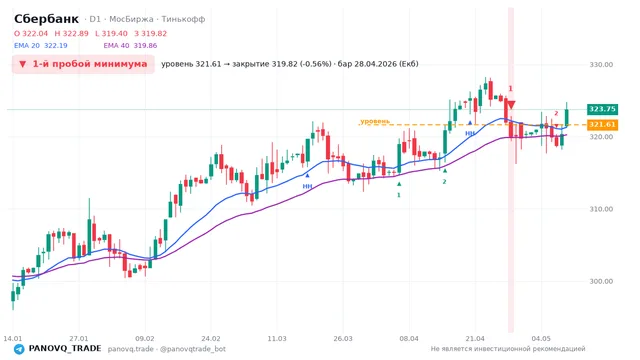Click the 320.00 price axis label
640x360 pixels.
pos(601,137)
